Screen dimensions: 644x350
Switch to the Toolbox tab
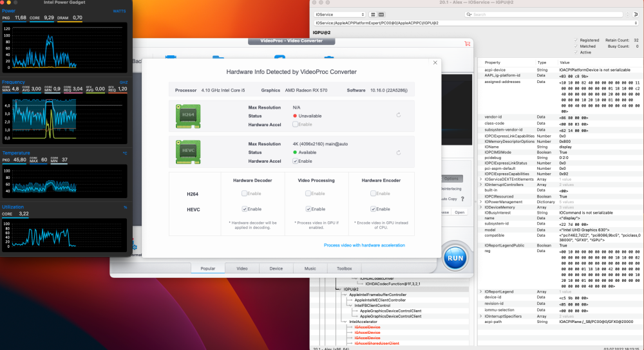344,268
